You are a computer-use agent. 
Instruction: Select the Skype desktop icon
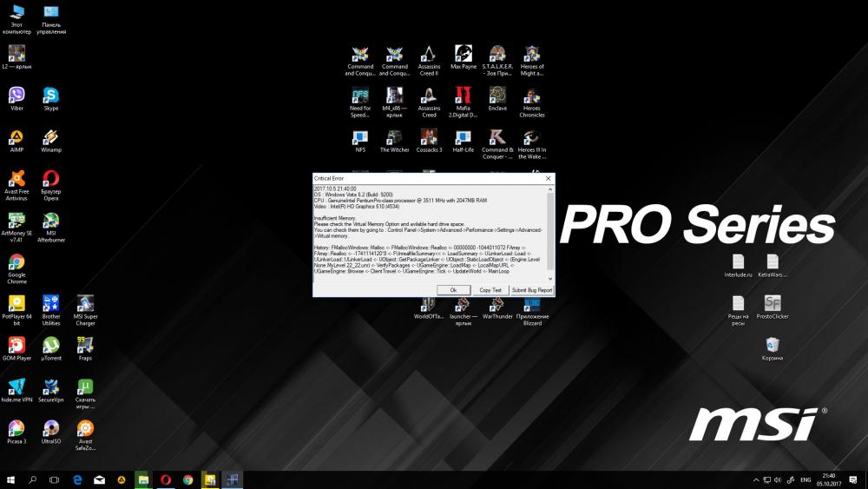(51, 96)
